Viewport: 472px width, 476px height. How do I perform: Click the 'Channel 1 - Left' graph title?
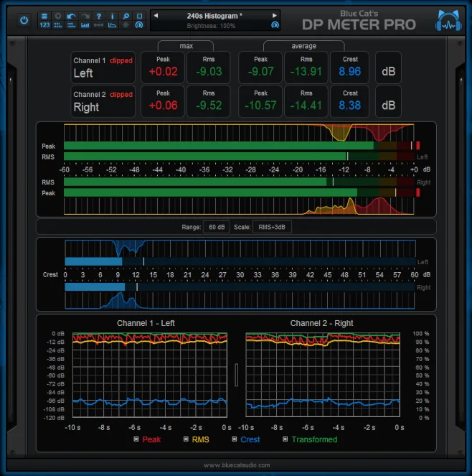pos(146,323)
